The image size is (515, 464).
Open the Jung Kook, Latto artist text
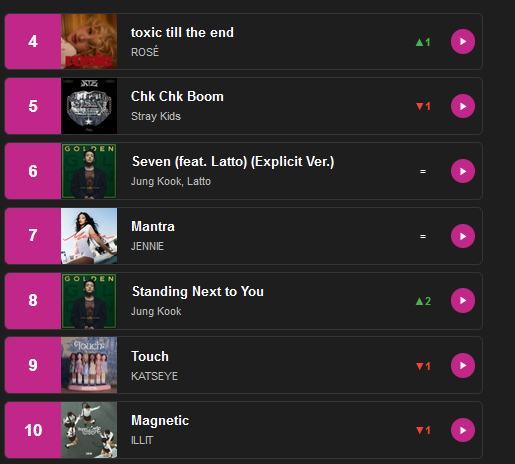[171, 181]
